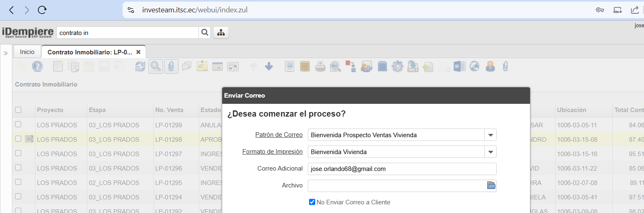The height and width of the screenshot is (213, 644).
Task: Tick the select-all checkbox in table header
Action: point(18,110)
